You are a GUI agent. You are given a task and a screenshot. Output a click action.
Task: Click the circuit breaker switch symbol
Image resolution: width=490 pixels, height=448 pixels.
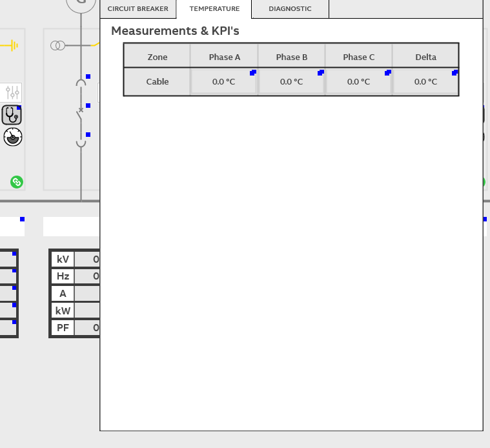pos(80,115)
